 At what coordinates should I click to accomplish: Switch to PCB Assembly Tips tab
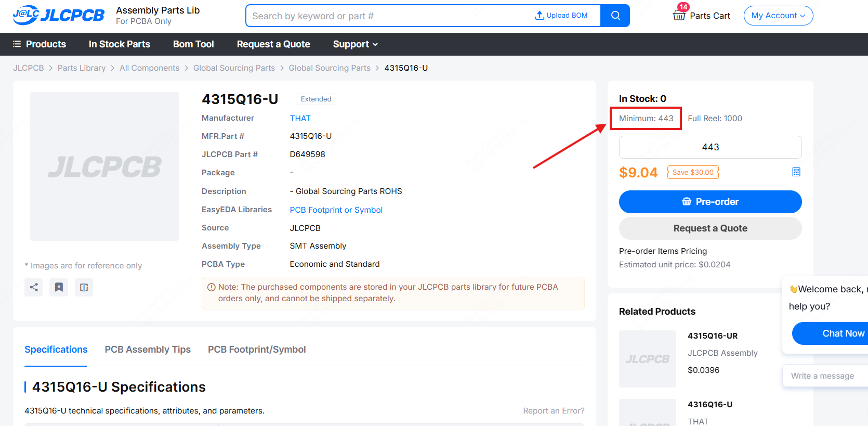tap(148, 350)
